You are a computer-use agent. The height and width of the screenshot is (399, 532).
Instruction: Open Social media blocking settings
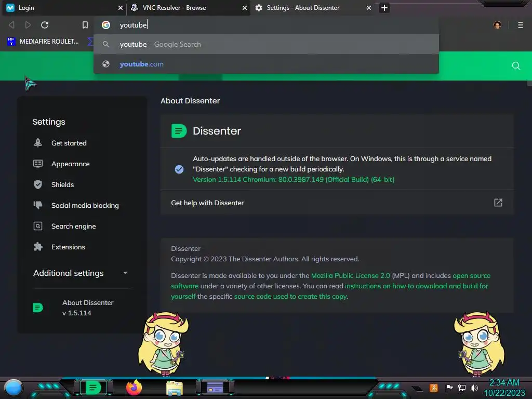(85, 205)
